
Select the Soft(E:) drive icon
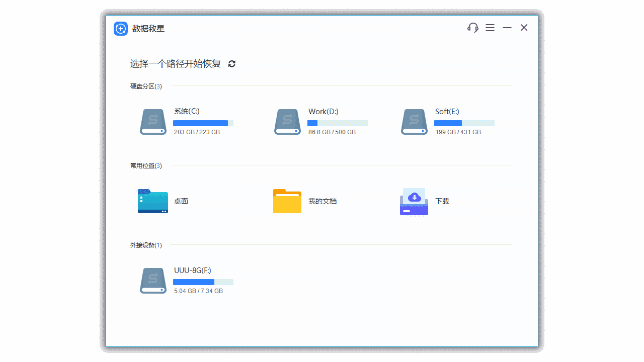point(414,122)
